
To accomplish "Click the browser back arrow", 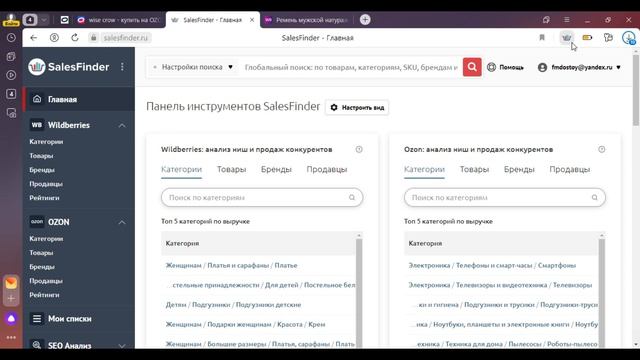I will [33, 38].
